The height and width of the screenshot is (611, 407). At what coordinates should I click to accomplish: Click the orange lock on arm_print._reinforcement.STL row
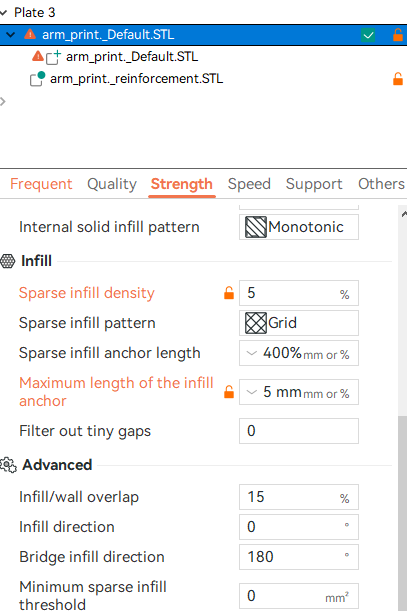click(x=398, y=79)
